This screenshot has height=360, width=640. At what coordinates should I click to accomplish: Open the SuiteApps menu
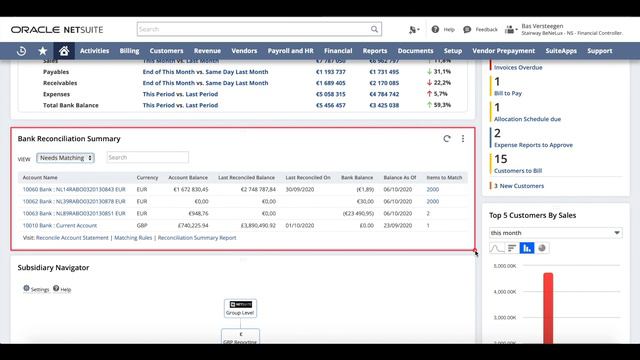click(561, 51)
